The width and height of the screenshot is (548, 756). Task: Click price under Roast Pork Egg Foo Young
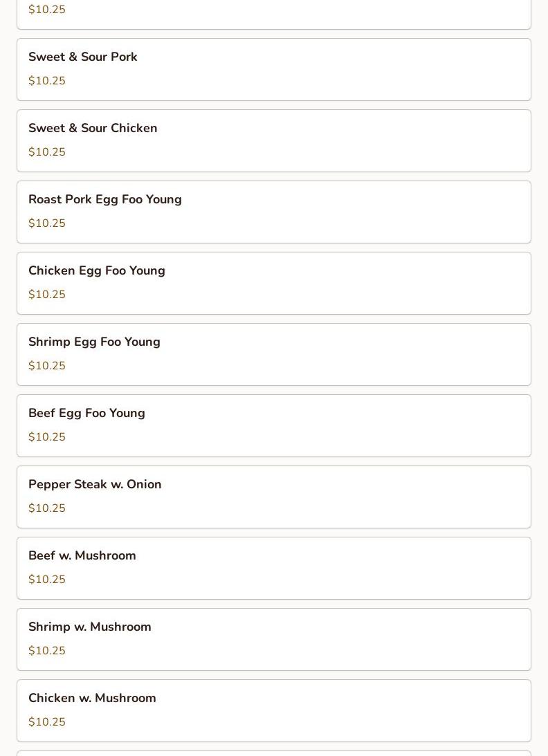tap(47, 223)
